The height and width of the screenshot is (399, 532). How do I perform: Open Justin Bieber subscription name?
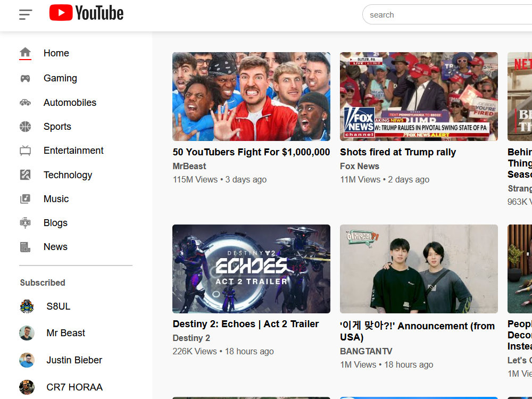point(74,360)
